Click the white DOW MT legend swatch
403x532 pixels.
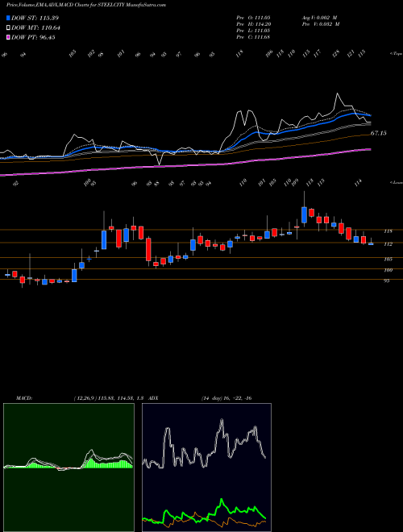click(8, 28)
